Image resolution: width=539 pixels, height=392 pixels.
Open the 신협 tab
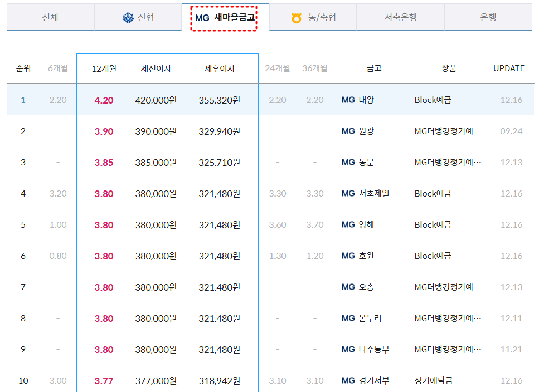(x=138, y=17)
